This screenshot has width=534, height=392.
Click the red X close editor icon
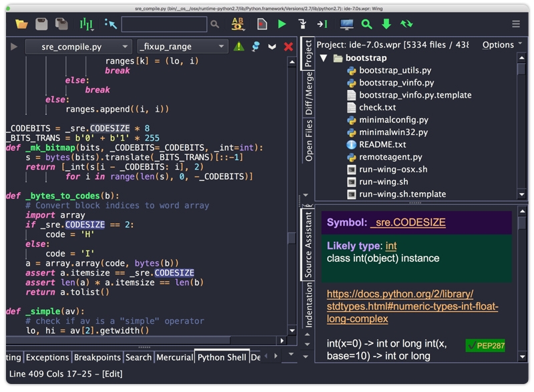tap(288, 47)
